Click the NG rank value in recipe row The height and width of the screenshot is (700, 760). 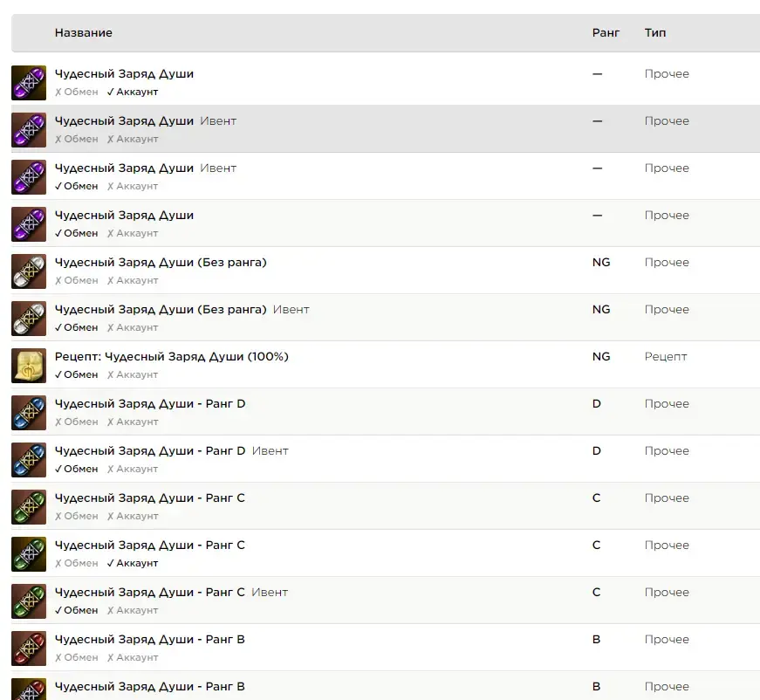pyautogui.click(x=601, y=357)
